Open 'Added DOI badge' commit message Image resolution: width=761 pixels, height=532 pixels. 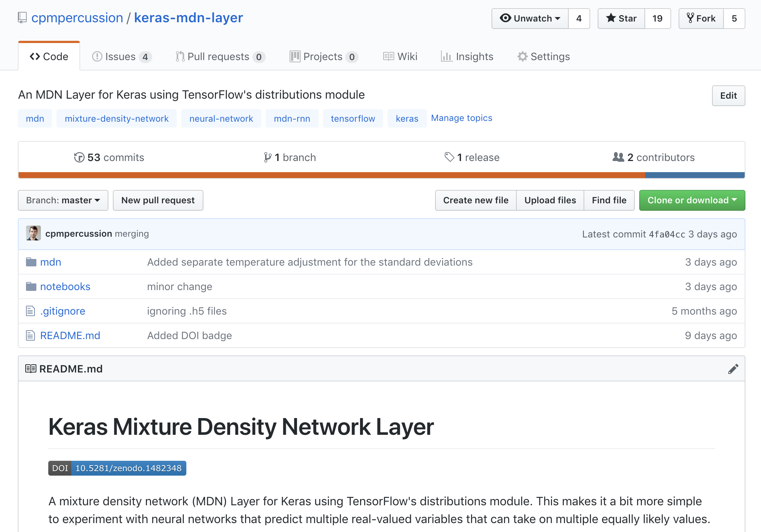(190, 335)
